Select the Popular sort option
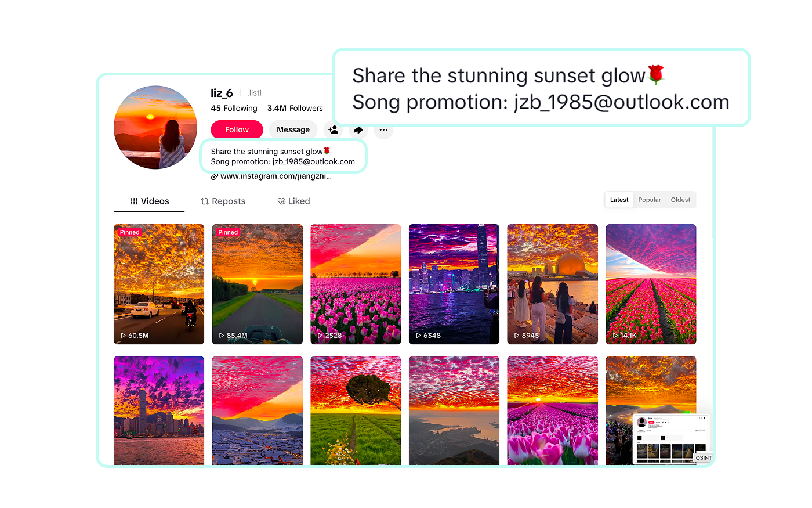Viewport: 812px width, 508px height. (650, 200)
